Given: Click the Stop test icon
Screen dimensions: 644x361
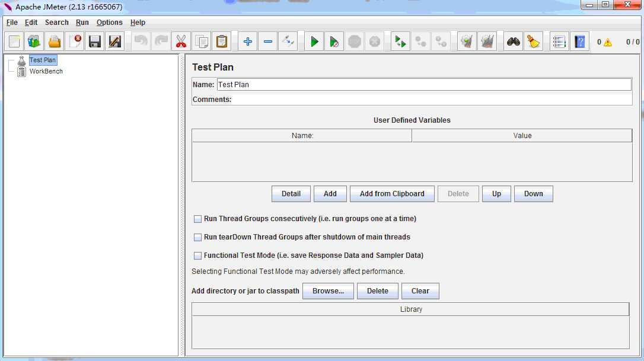Looking at the screenshot, I should pos(355,41).
